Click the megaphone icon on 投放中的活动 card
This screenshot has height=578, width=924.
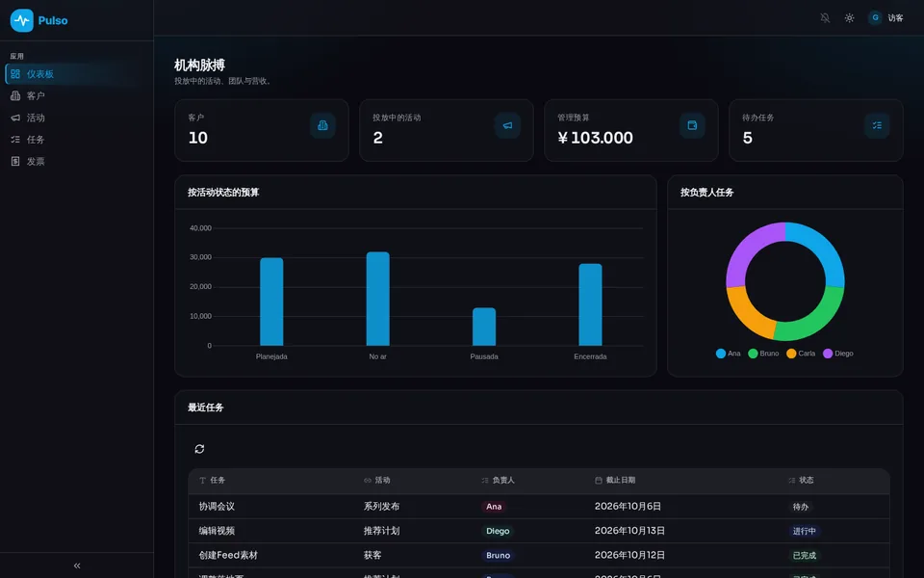pos(507,125)
